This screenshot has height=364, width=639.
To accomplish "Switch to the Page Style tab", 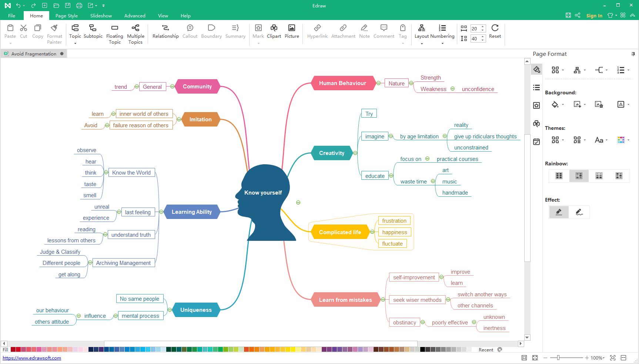I will (x=67, y=16).
